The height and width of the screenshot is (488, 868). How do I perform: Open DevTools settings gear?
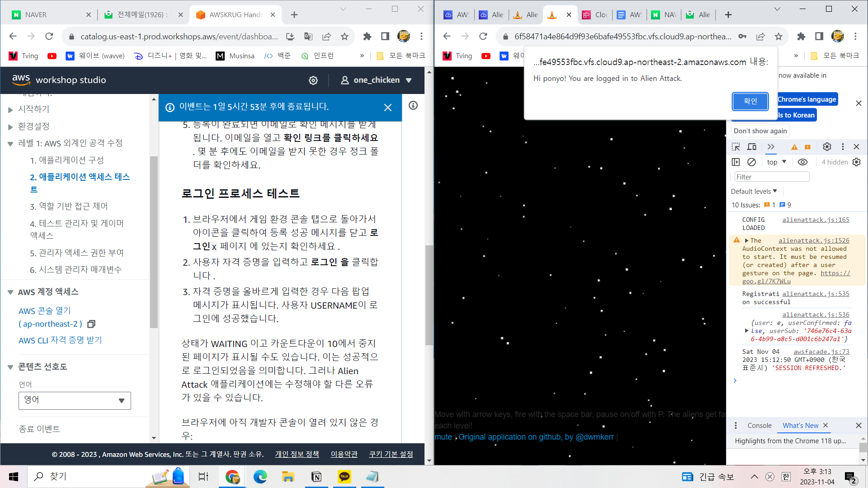click(827, 147)
